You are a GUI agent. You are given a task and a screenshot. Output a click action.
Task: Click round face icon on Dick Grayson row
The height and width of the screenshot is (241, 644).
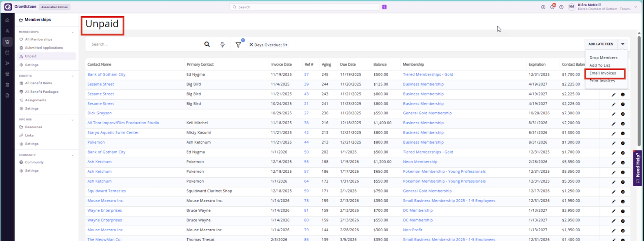pos(623,114)
